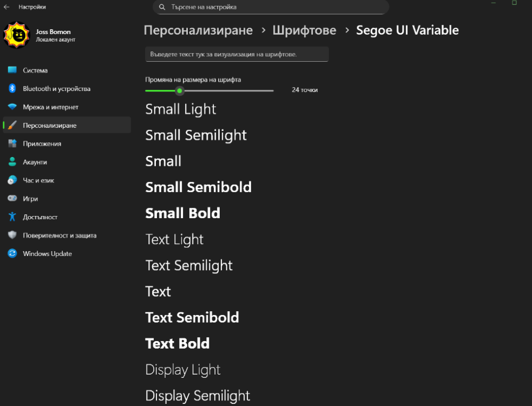This screenshot has height=406, width=532.
Task: Click the Segoe UI Variable title
Action: click(x=407, y=30)
